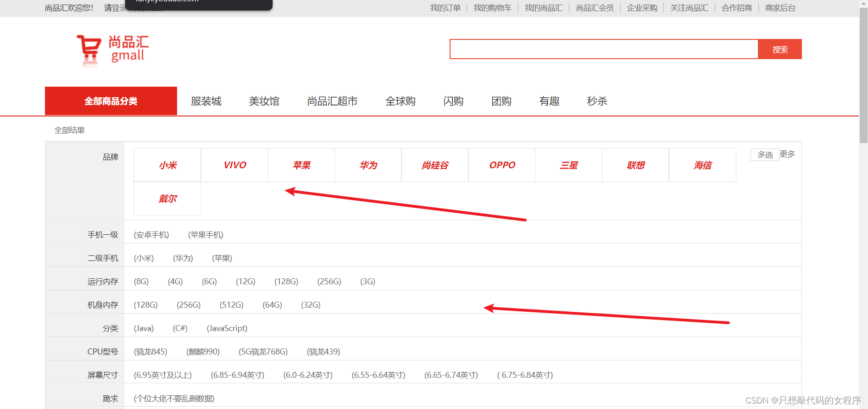Select the 三星 brand tile
The width and height of the screenshot is (868, 409).
[569, 165]
